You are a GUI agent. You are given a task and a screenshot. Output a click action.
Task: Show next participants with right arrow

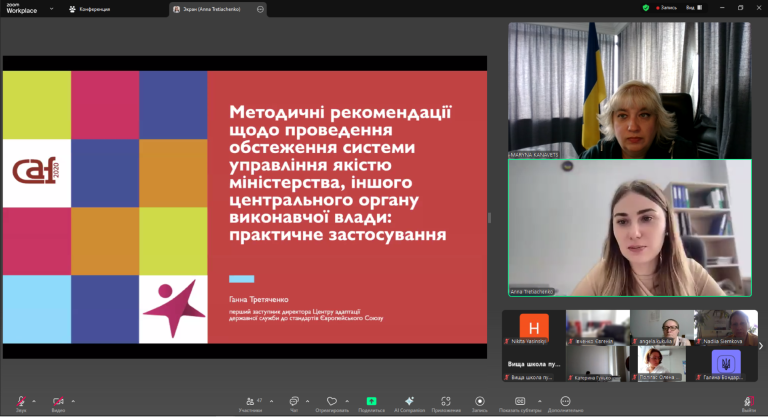tap(761, 346)
